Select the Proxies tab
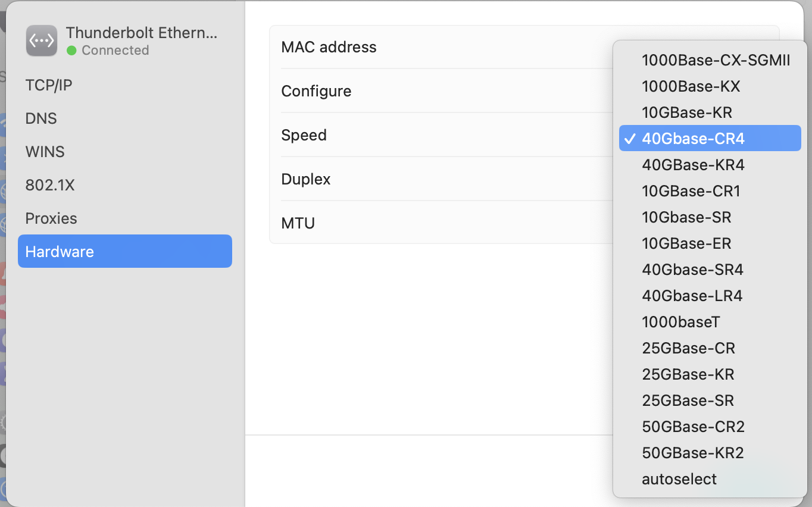The image size is (812, 507). [51, 218]
